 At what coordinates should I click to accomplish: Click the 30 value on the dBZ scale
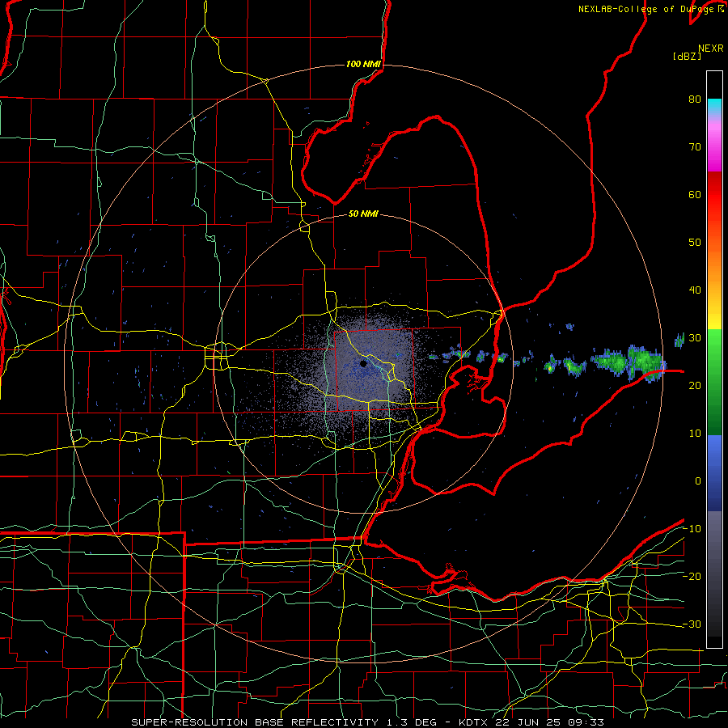coord(695,338)
